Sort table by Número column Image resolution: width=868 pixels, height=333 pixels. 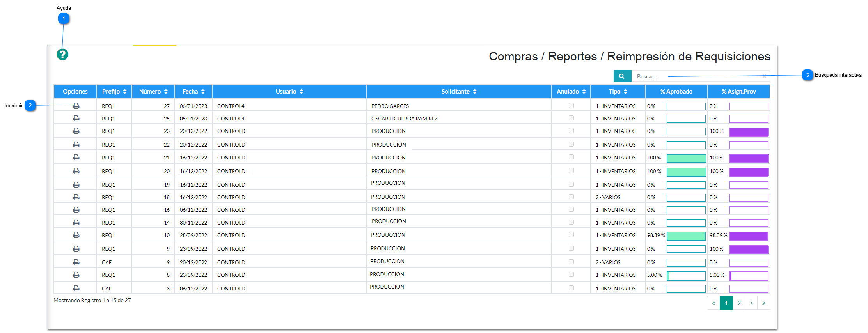153,92
